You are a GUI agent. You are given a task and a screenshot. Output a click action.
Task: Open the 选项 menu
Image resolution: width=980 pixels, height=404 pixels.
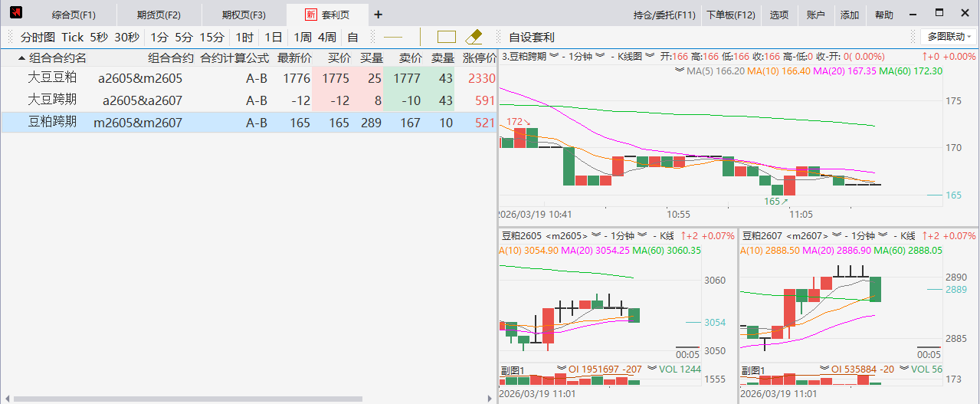click(778, 15)
